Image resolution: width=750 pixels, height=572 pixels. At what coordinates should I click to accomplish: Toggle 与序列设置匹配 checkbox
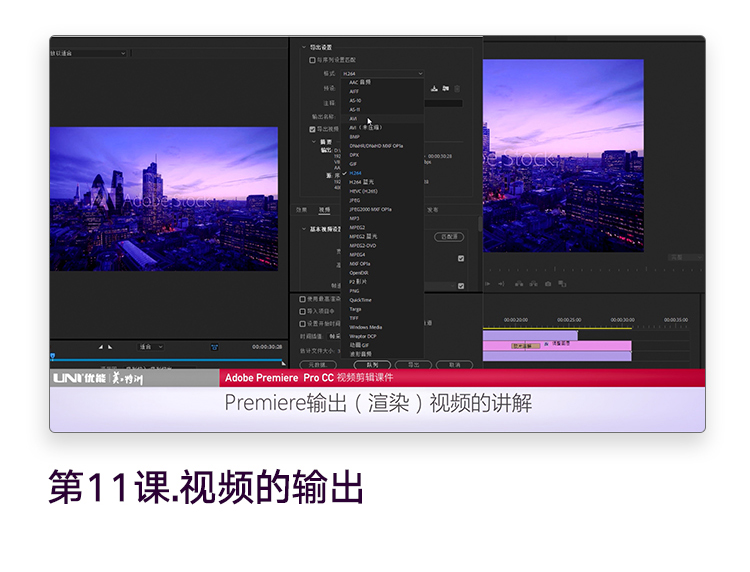coord(312,60)
